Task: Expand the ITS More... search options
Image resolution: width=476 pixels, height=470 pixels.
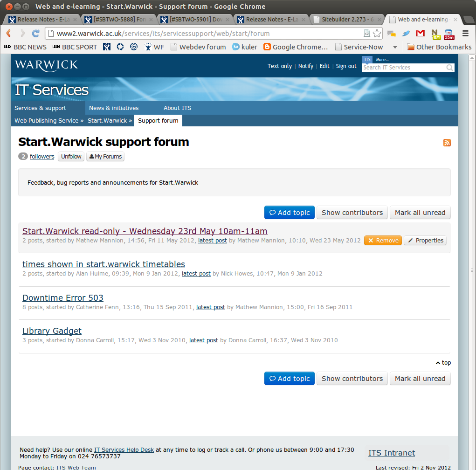Action: [382, 60]
